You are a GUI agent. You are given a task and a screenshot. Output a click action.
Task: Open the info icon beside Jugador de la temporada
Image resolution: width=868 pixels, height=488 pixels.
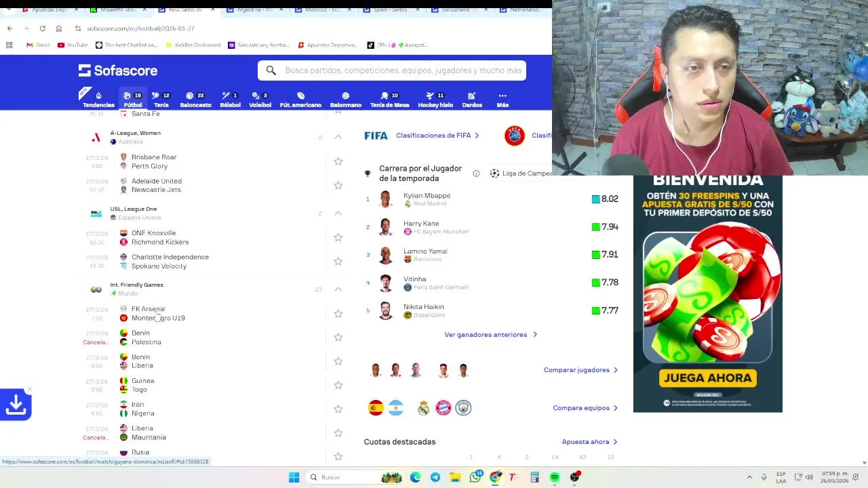click(x=476, y=174)
